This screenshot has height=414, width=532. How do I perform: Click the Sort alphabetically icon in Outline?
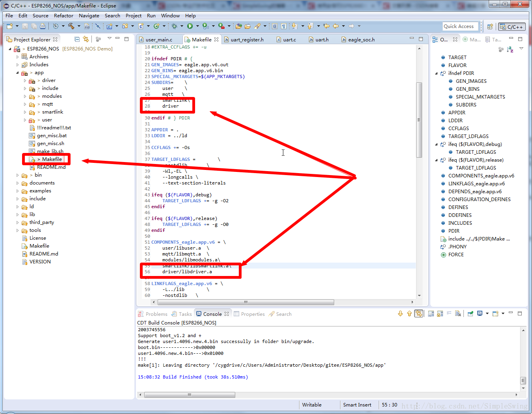click(510, 49)
